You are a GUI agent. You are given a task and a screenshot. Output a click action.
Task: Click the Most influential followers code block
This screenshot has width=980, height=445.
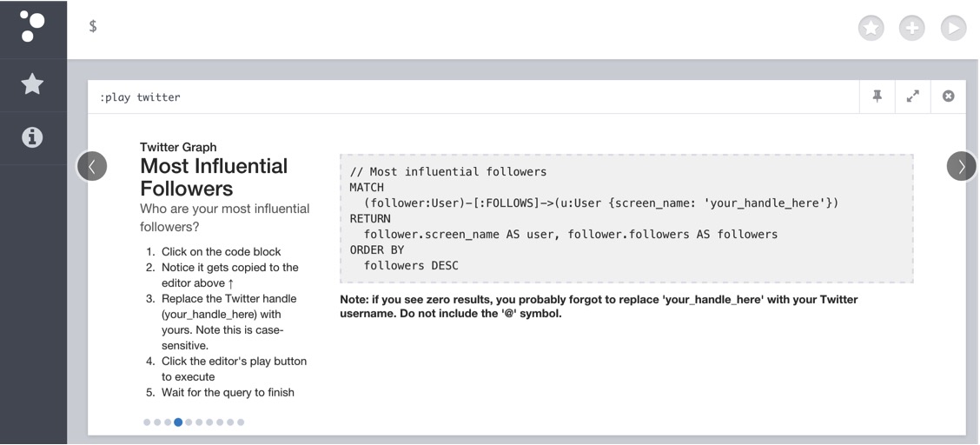627,219
